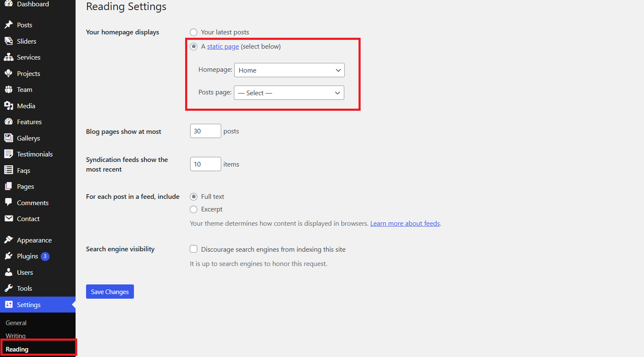This screenshot has height=357, width=644.
Task: Click the Services sitemap icon
Action: tap(8, 57)
